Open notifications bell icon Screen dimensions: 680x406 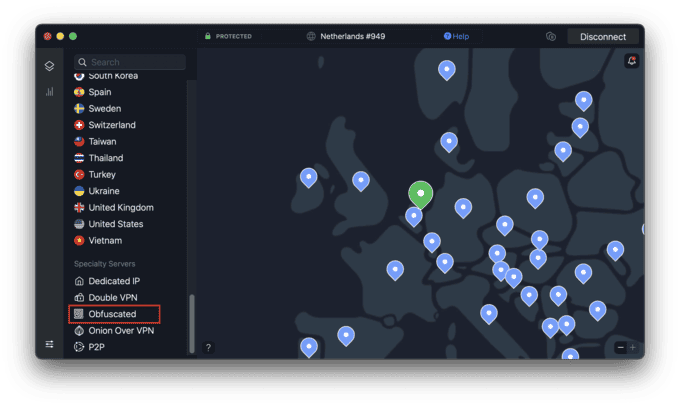[632, 61]
